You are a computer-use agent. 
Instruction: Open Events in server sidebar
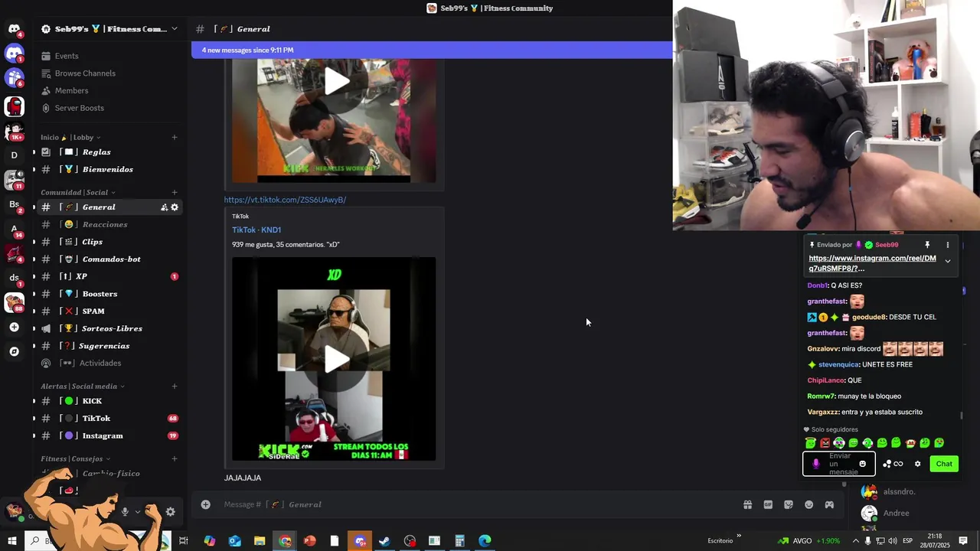pos(67,56)
